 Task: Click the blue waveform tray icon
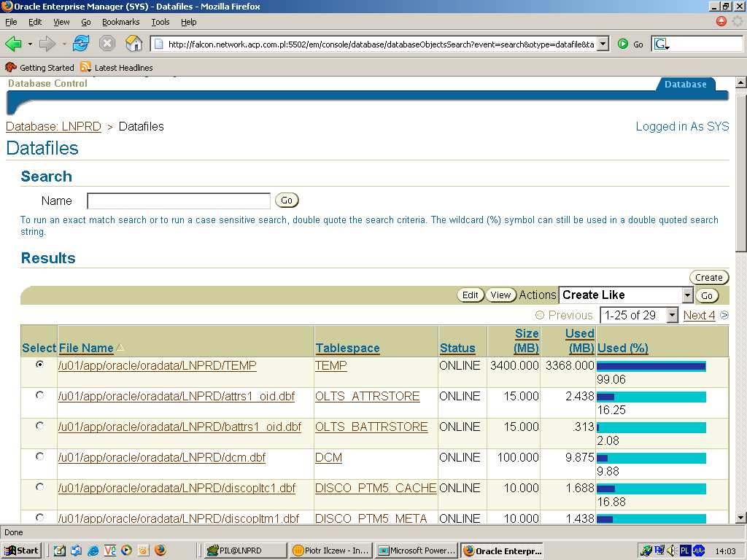[x=698, y=551]
